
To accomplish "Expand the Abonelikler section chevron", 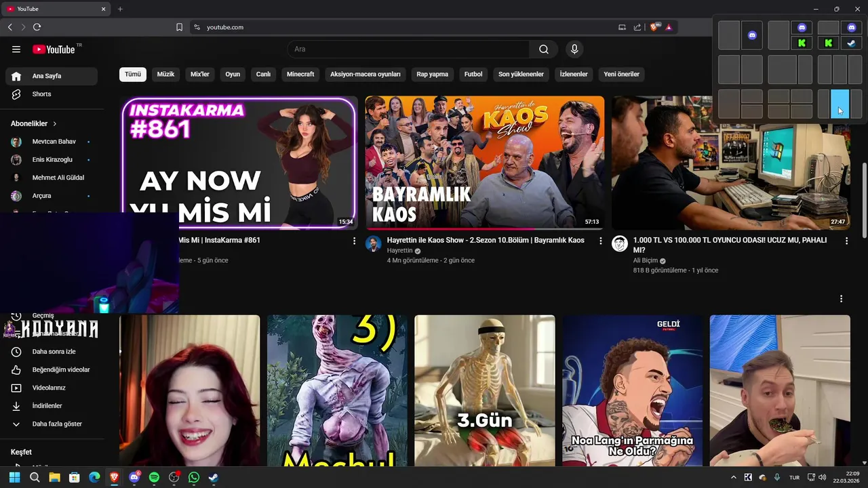I will point(55,124).
